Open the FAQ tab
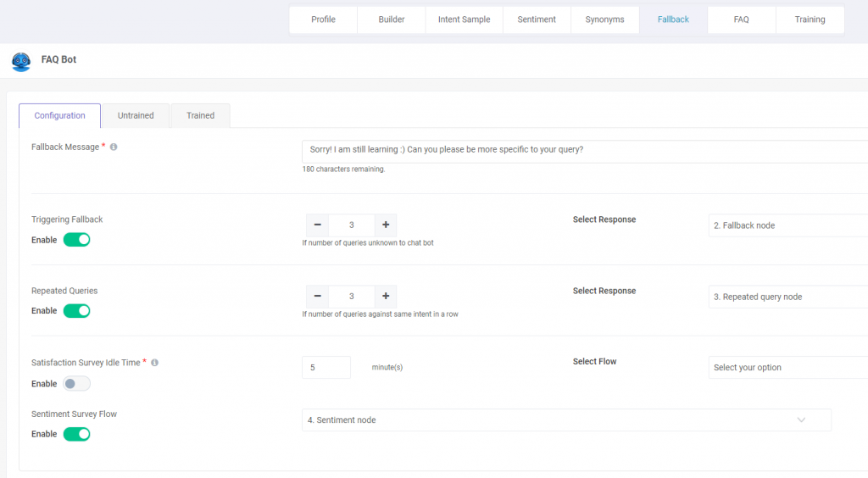This screenshot has width=868, height=478. click(741, 20)
